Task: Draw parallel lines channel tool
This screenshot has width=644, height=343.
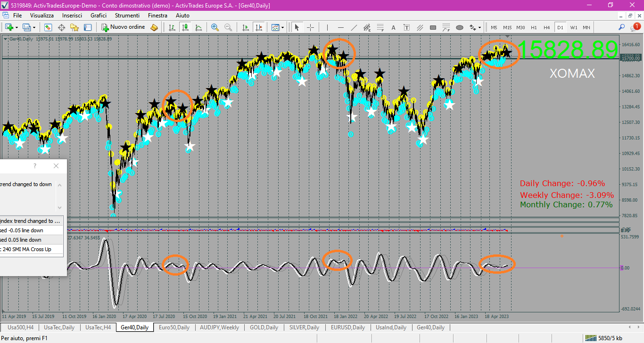Action: 420,27
